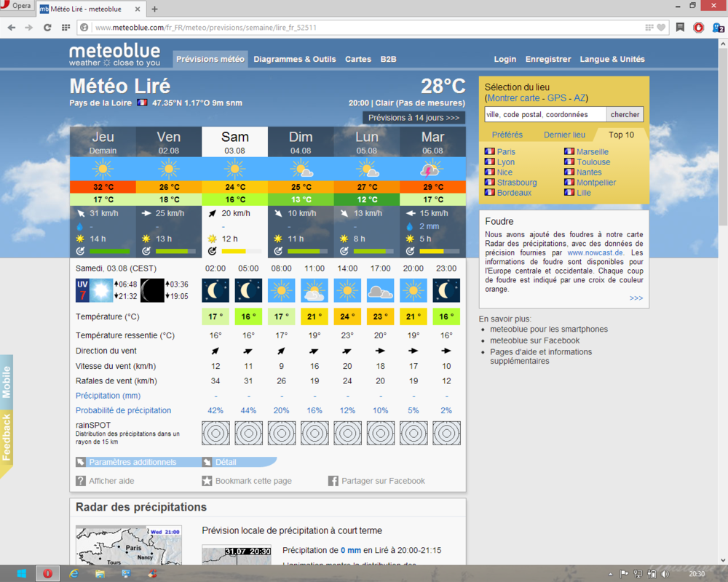Open the bookmarks bar icon
728x582 pixels.
pos(680,28)
